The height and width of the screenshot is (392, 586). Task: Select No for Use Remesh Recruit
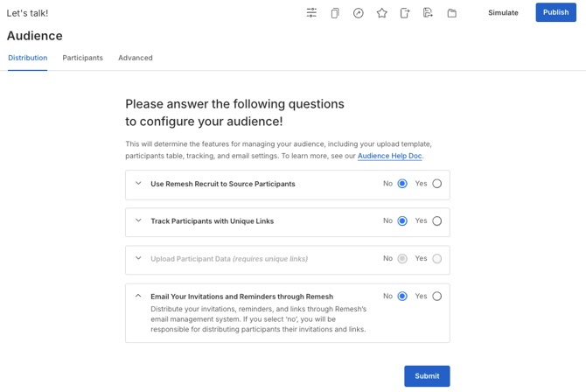402,184
